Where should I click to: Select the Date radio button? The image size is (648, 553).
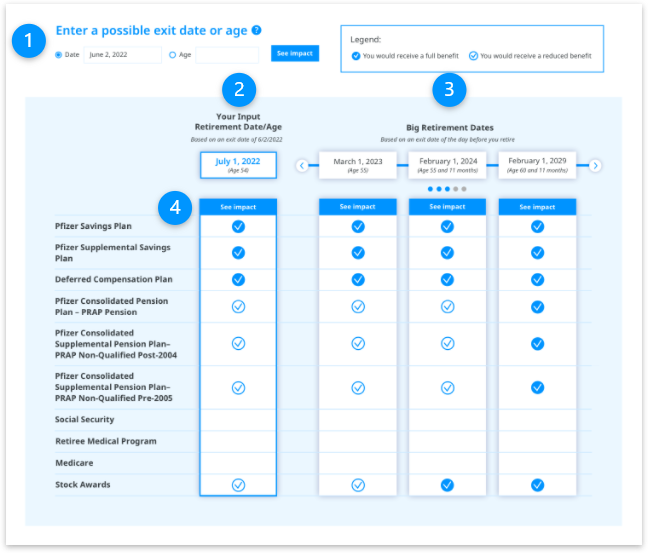(x=58, y=55)
